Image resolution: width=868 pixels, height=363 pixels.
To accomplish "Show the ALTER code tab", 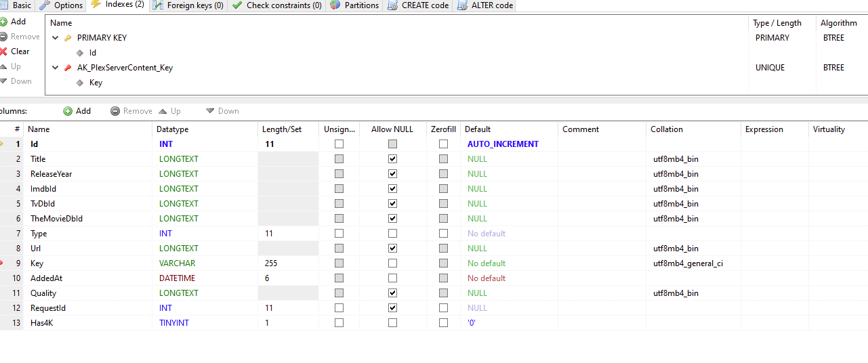I will [x=485, y=5].
